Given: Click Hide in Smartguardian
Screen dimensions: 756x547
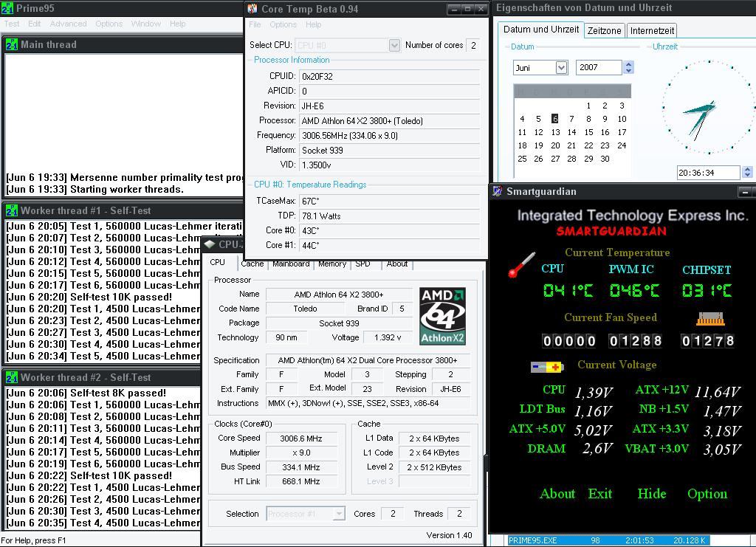Looking at the screenshot, I should click(x=652, y=494).
